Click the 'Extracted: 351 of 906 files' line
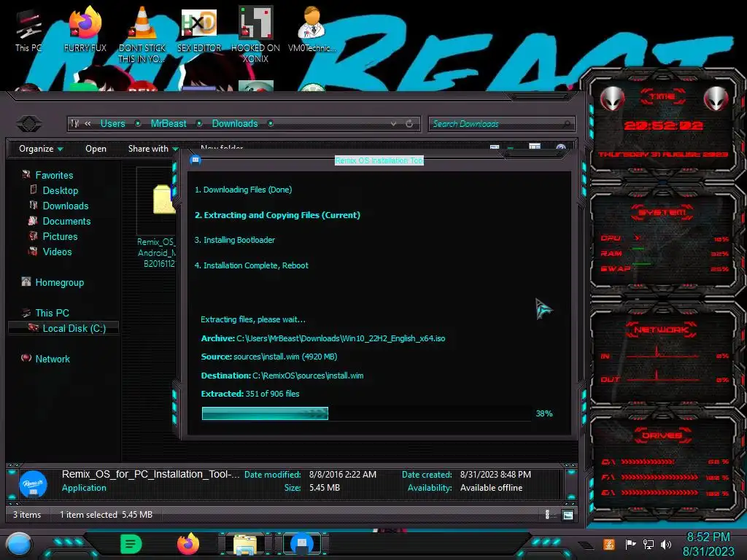The width and height of the screenshot is (747, 560). click(x=250, y=394)
